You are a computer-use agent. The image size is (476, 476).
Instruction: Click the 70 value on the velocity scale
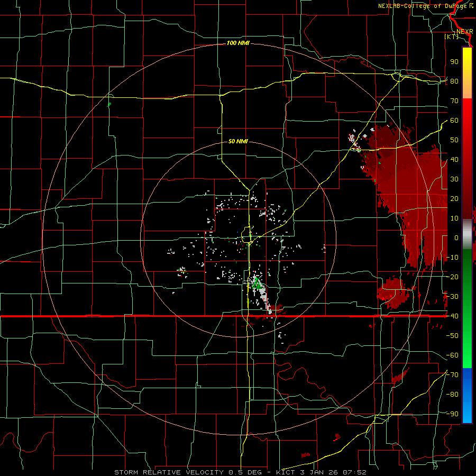point(454,101)
